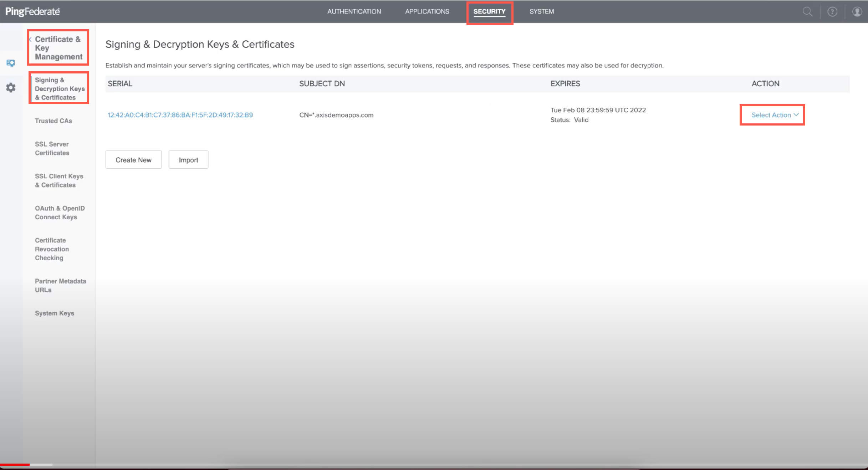Select SSL Server Certificates sidebar item
The height and width of the screenshot is (470, 868).
pos(52,148)
